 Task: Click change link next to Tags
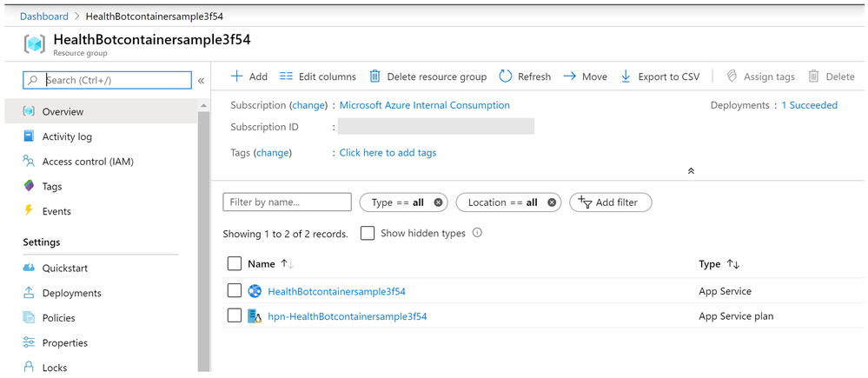tap(272, 153)
